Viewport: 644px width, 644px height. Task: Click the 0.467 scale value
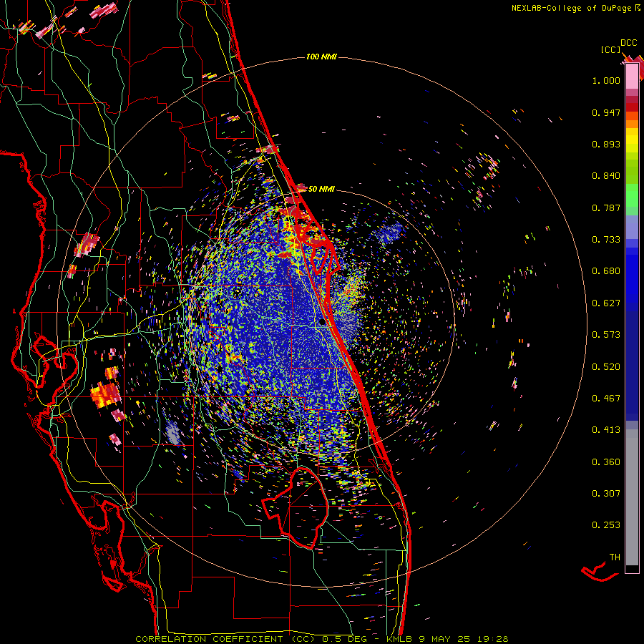(606, 399)
